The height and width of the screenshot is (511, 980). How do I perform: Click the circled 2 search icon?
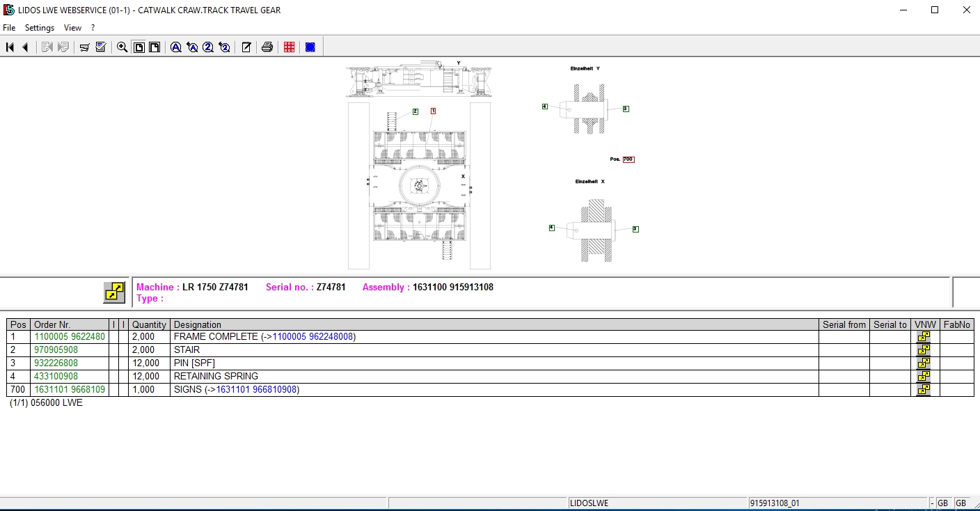tap(208, 47)
